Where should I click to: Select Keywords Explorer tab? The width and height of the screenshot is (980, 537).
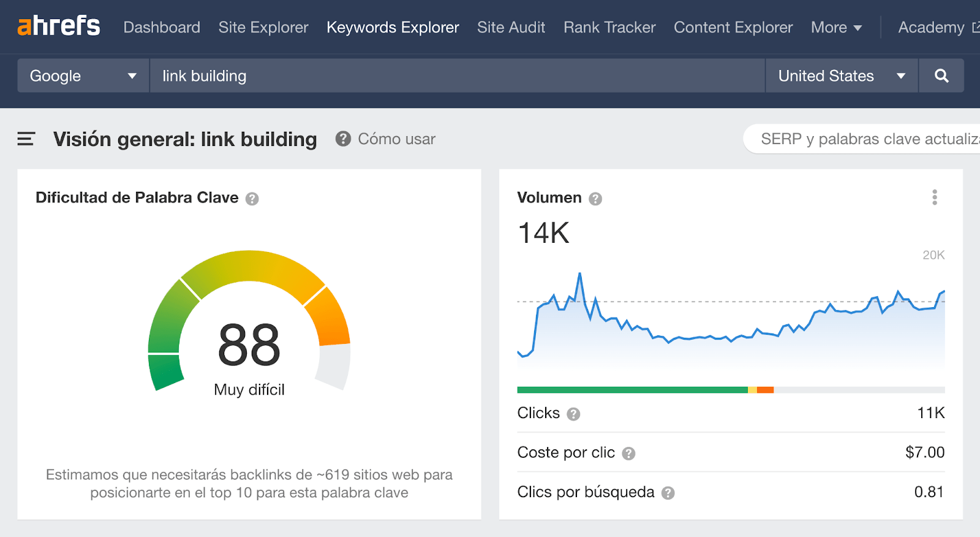pos(393,28)
